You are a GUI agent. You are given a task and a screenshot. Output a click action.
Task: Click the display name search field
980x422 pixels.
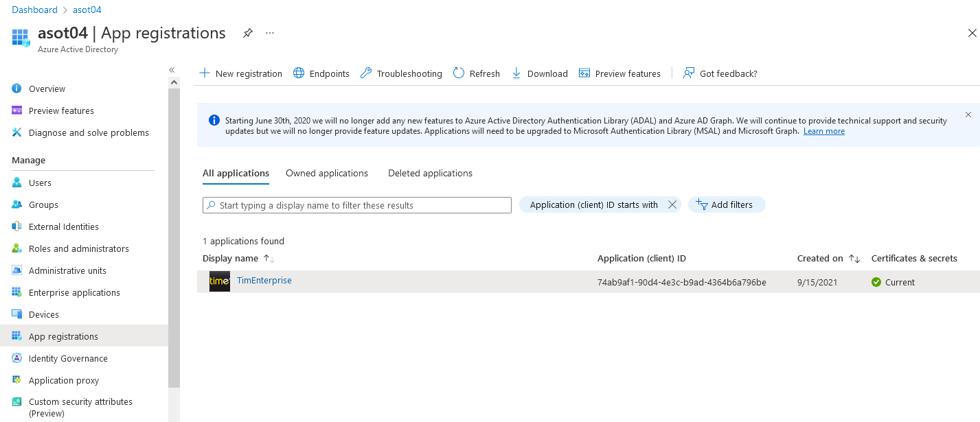click(357, 205)
